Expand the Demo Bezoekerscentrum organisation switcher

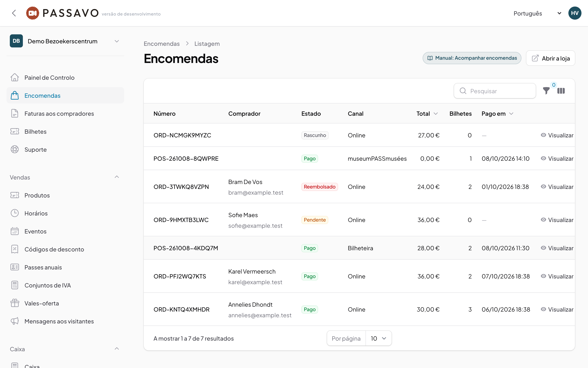pos(65,41)
